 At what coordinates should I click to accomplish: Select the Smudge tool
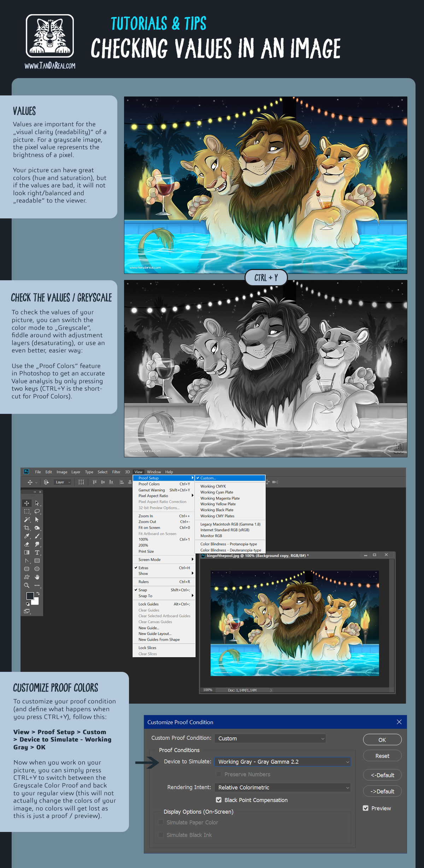[37, 544]
